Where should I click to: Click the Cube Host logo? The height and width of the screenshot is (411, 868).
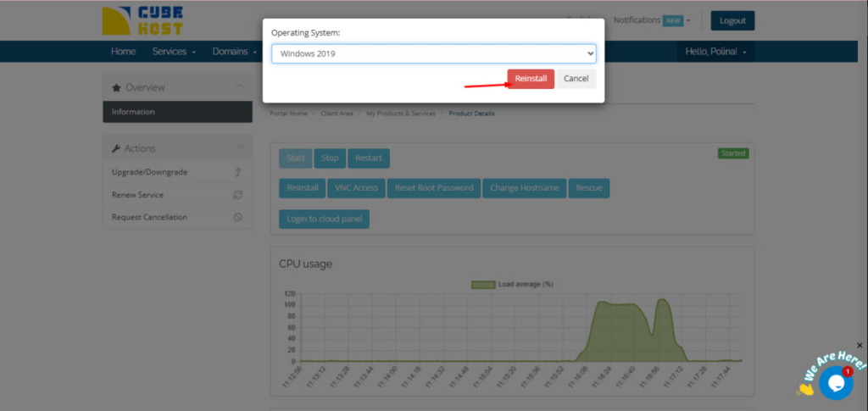click(142, 21)
